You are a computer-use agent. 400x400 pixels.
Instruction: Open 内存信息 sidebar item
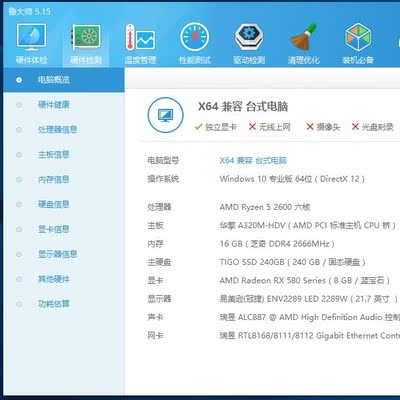54,180
